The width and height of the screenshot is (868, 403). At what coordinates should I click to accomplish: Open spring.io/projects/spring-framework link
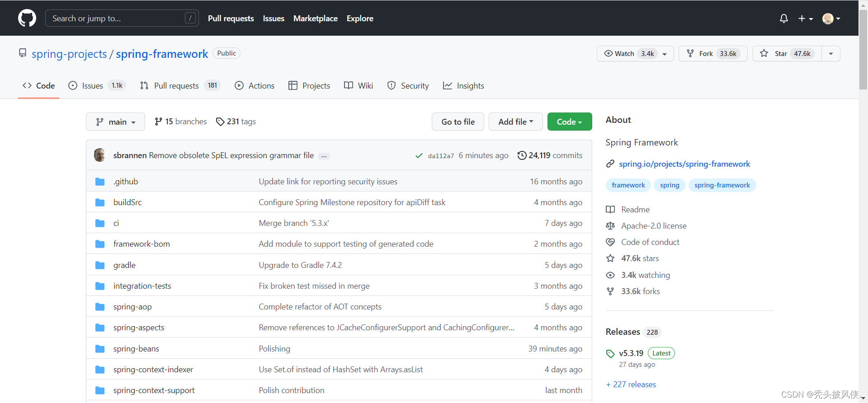(684, 164)
